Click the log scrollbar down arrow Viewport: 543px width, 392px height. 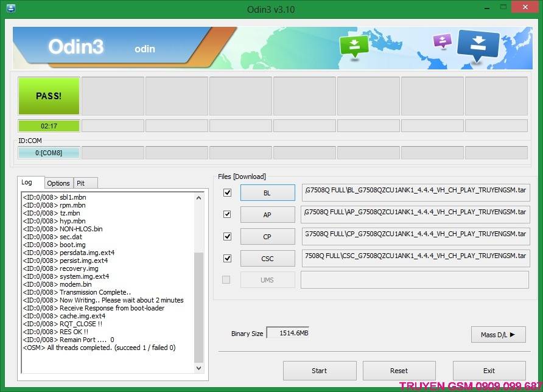(198, 368)
